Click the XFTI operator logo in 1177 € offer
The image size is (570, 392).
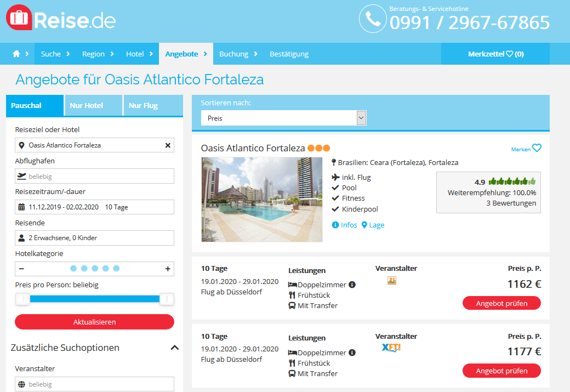[x=391, y=348]
